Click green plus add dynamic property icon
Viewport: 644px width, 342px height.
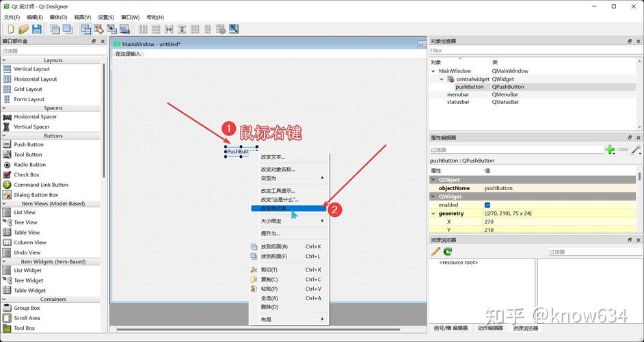click(x=611, y=150)
